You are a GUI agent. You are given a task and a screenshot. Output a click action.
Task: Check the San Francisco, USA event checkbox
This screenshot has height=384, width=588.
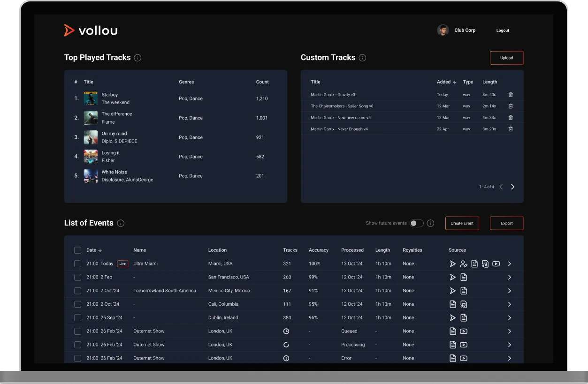(78, 278)
